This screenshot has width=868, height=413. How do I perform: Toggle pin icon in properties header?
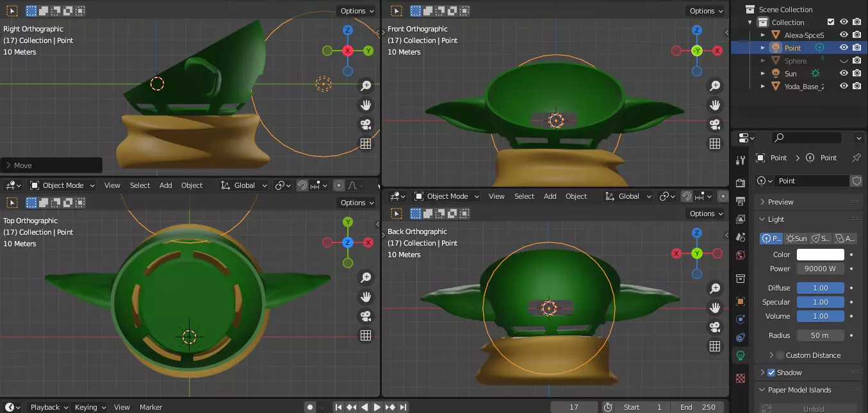[x=856, y=158]
